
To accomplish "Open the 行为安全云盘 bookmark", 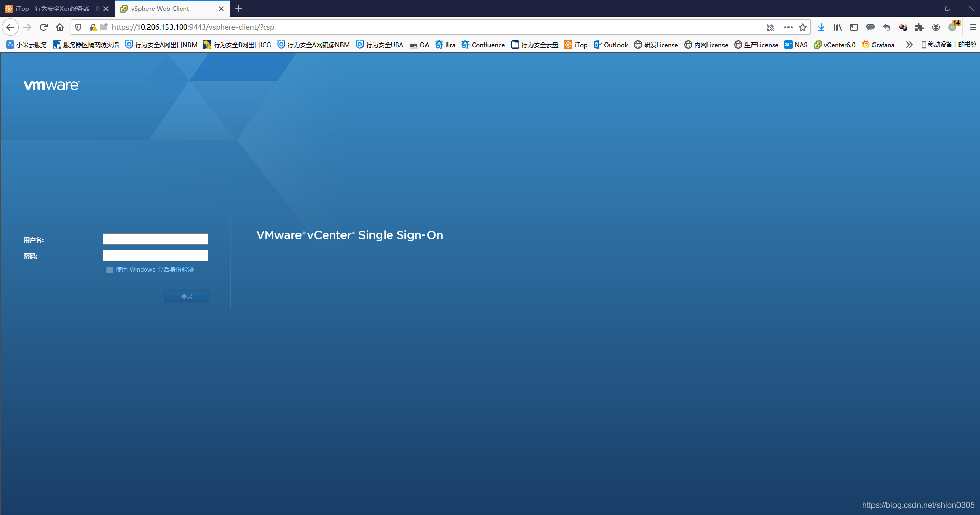I will [x=535, y=45].
